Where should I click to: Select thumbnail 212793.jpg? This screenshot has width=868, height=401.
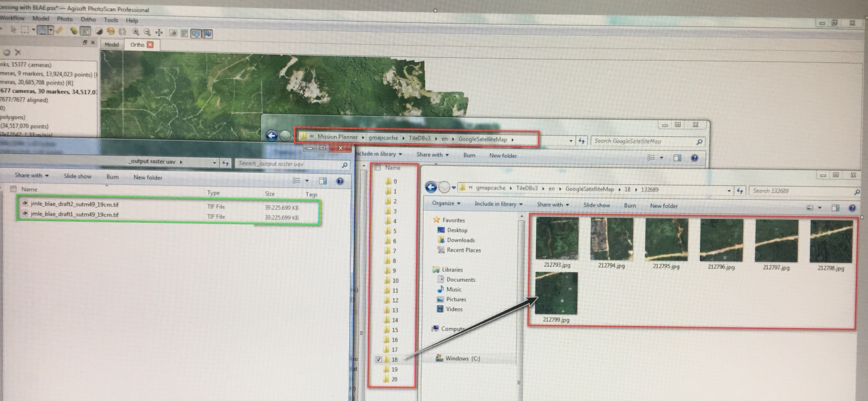tap(558, 242)
